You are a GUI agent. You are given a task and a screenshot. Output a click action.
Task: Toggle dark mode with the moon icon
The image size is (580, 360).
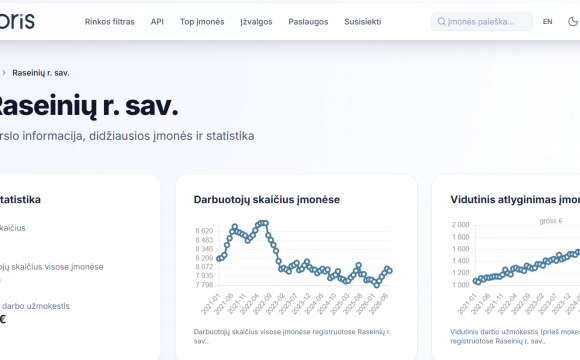573,21
